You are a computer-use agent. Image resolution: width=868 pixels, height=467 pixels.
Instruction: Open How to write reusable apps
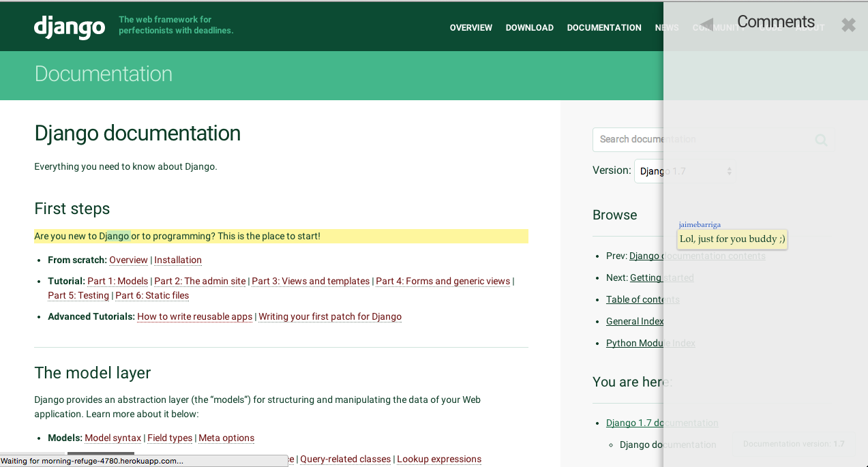(x=195, y=316)
